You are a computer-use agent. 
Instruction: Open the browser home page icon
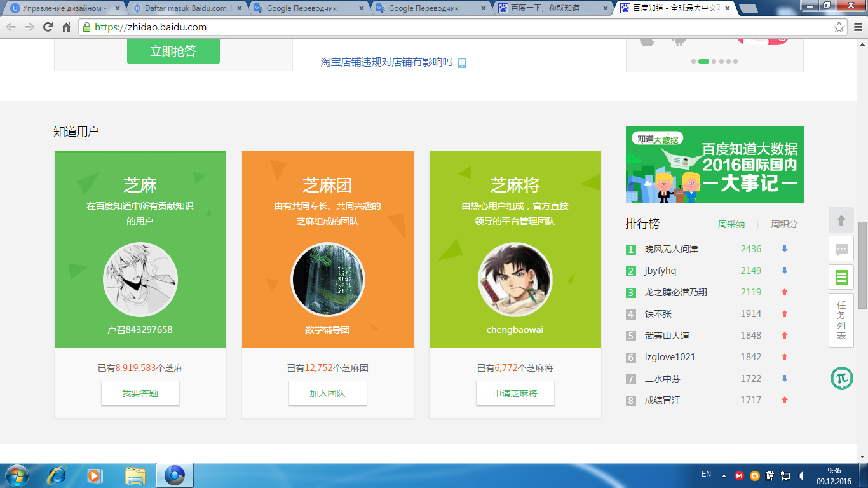(66, 27)
